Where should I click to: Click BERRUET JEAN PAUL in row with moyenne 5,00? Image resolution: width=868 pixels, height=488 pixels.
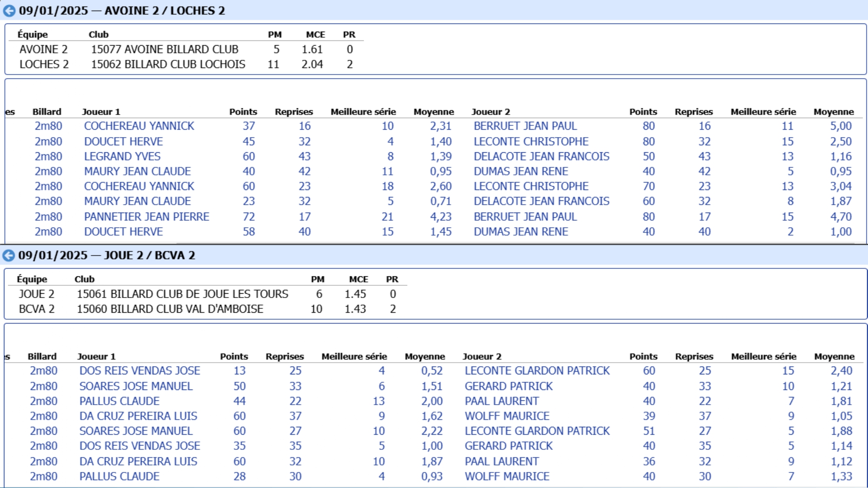525,126
